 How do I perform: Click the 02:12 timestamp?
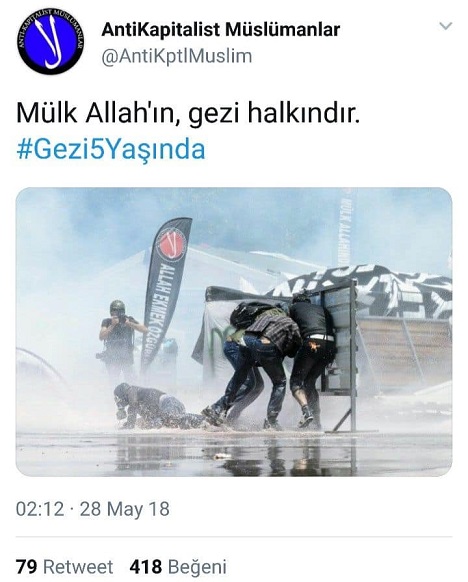click(40, 509)
